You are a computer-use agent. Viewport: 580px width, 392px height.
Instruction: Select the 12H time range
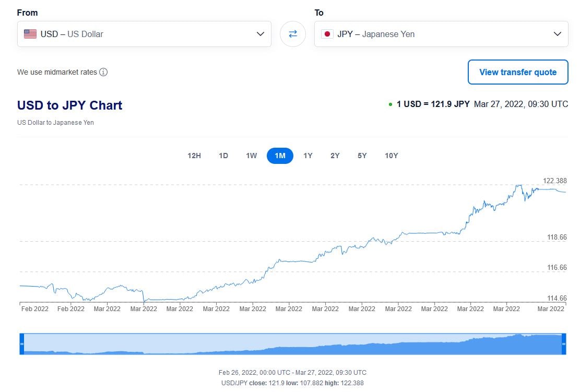(x=194, y=156)
